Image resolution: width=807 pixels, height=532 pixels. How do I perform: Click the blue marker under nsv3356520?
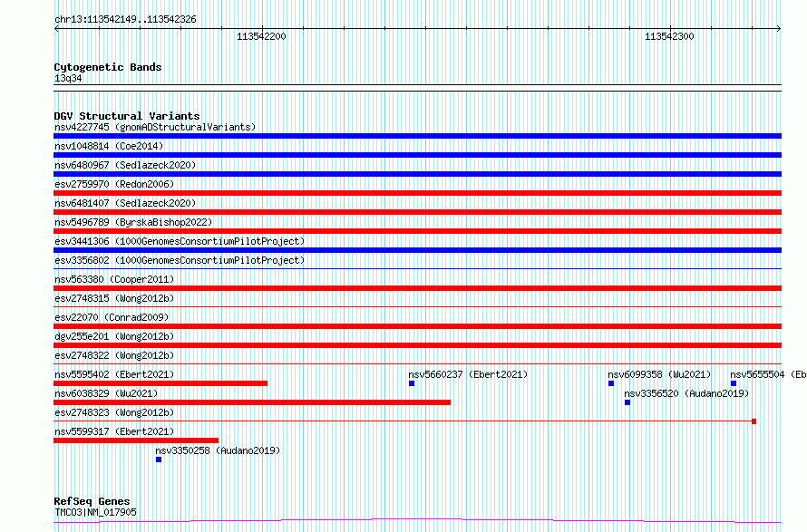[x=627, y=402]
